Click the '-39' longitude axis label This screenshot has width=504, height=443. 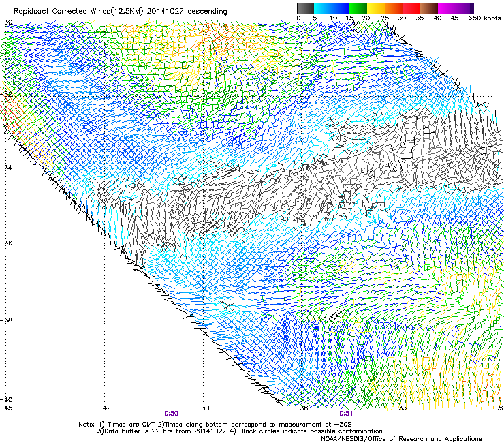coord(203,408)
